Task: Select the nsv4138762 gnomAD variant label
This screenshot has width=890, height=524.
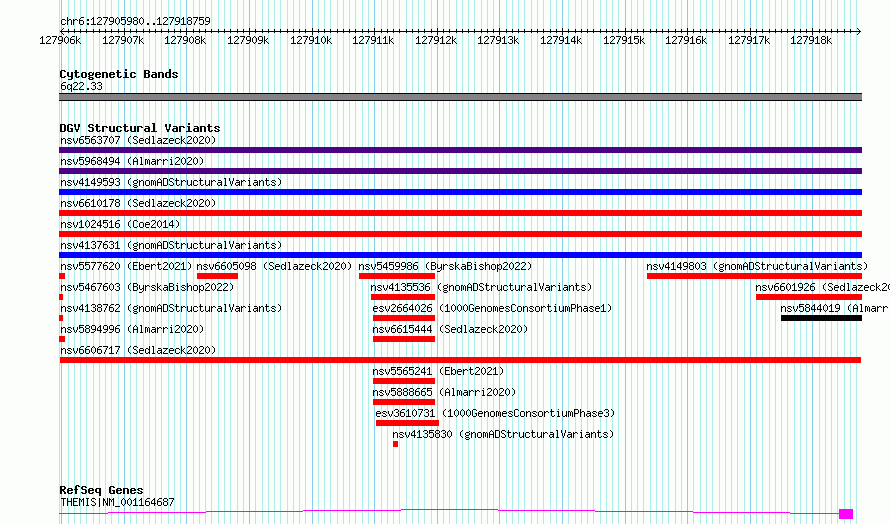Action: click(171, 308)
